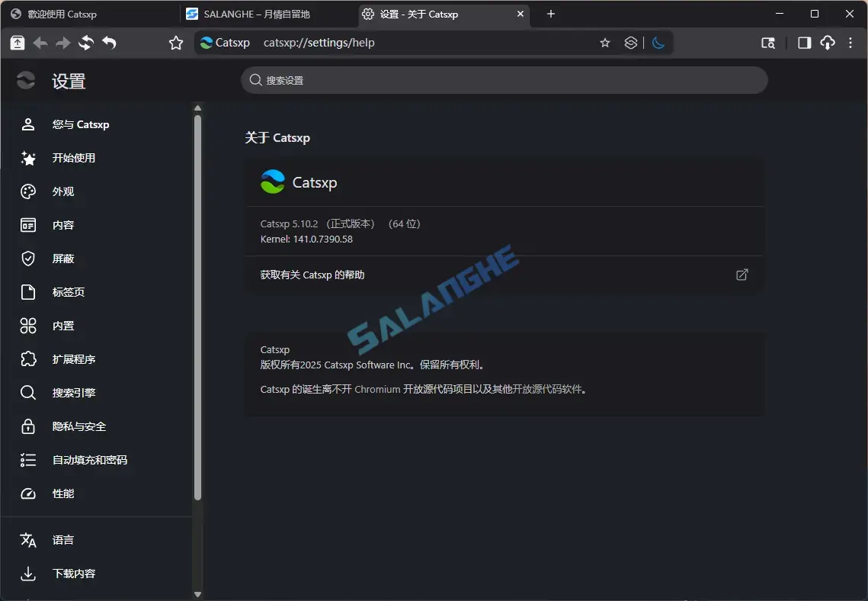868x601 pixels.
Task: Click the Catsxp emblem icon beside the star
Action: click(630, 43)
